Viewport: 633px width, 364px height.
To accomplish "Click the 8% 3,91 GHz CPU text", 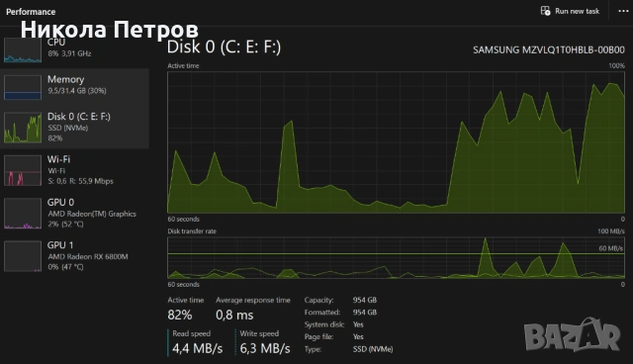I will [x=69, y=53].
